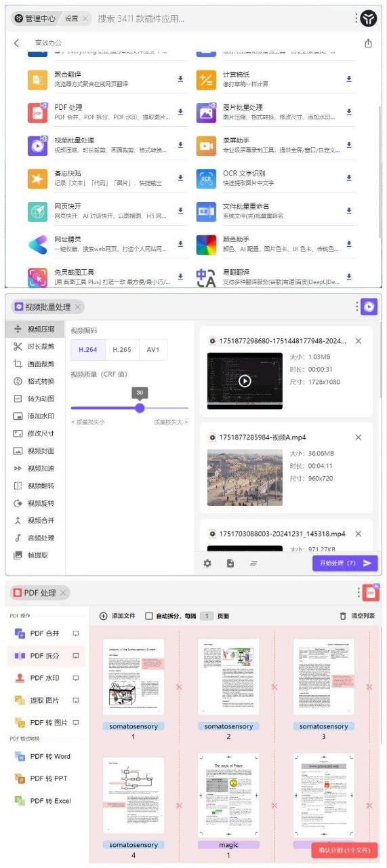Open the 聚合翻译 plugin icon
The width and height of the screenshot is (387, 868).
pos(37,80)
